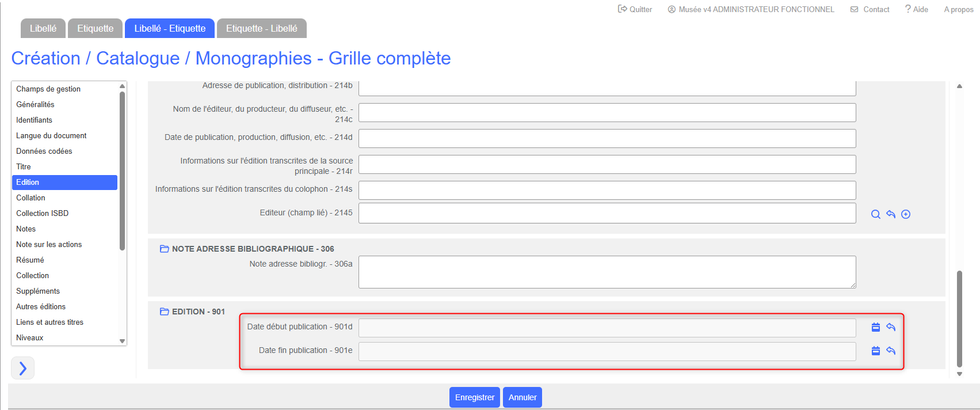Reset the Date fin publication 901e field
The height and width of the screenshot is (410, 980).
(891, 351)
